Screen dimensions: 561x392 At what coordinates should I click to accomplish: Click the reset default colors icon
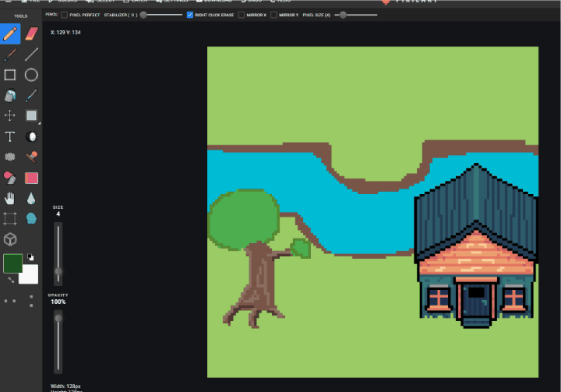tap(30, 256)
